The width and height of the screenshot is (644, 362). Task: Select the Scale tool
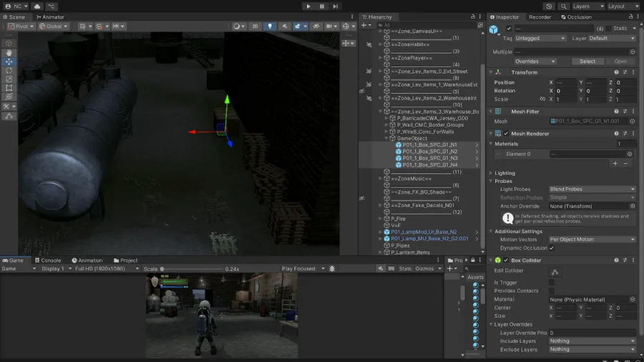(x=9, y=79)
